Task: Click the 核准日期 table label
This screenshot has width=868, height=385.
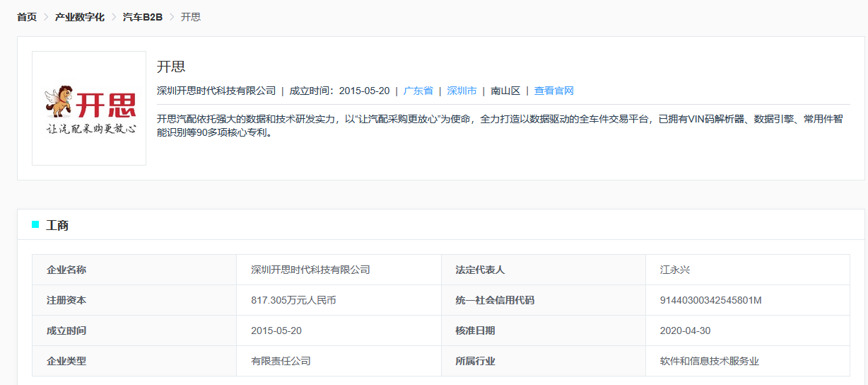Action: pos(476,331)
